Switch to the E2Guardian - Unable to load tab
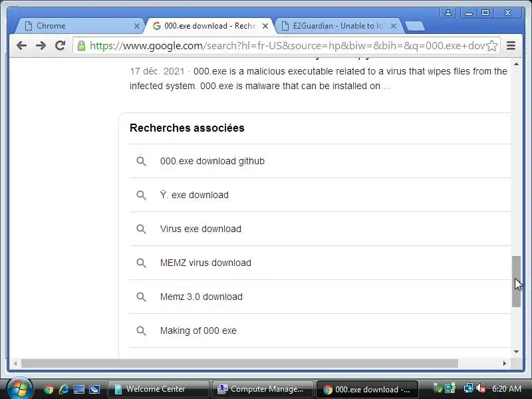 339,26
